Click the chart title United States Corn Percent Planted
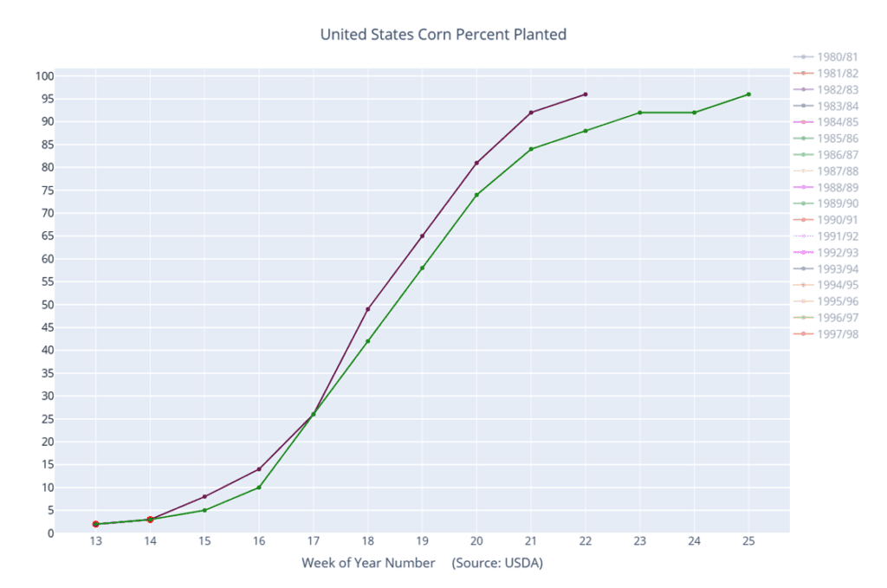The width and height of the screenshot is (887, 588). click(443, 35)
